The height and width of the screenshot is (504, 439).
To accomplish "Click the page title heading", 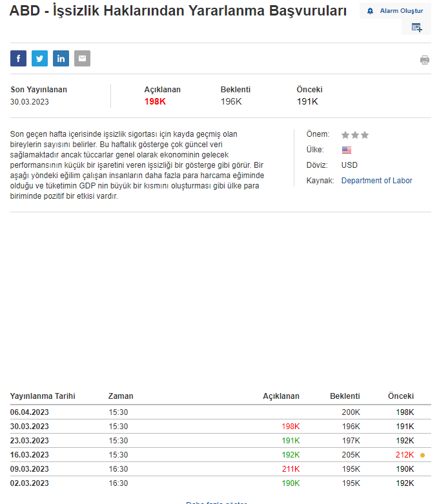I will point(178,11).
